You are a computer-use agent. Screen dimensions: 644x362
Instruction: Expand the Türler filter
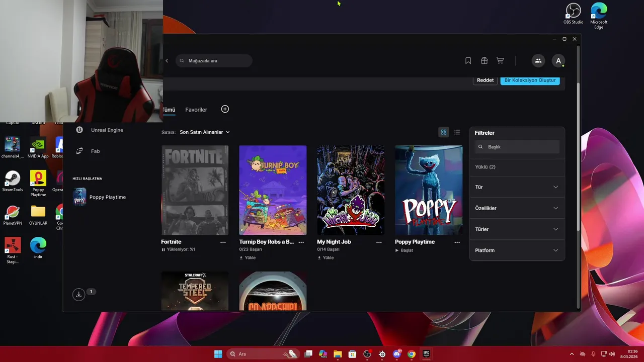(517, 229)
